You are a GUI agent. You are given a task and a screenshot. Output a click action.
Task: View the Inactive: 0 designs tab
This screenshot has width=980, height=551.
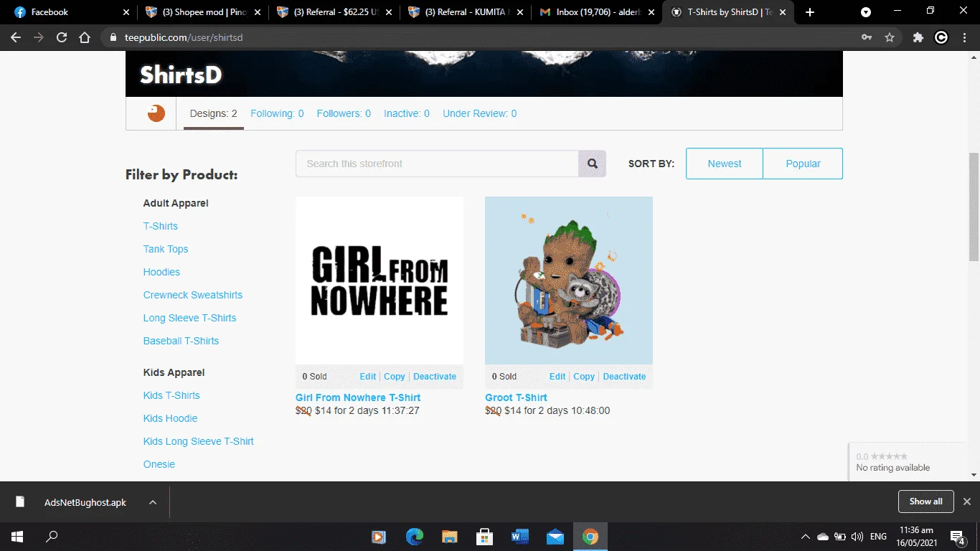pyautogui.click(x=407, y=113)
